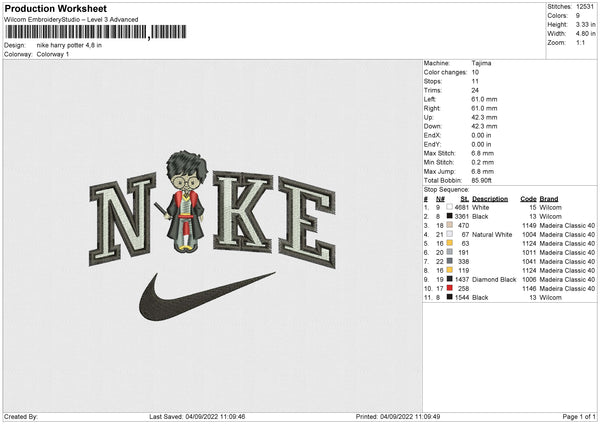Click the Production Worksheet title
600x424 pixels.
(55, 8)
